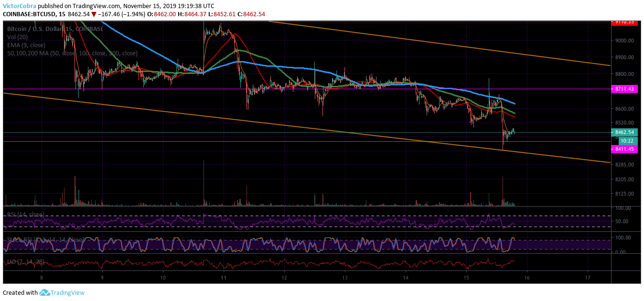
Task: Click date 17 on the time axis
Action: (588, 278)
